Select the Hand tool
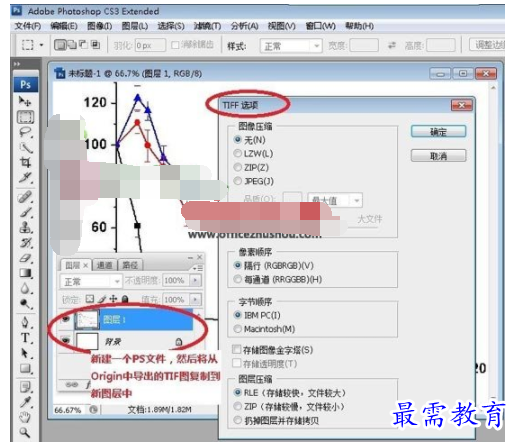 pos(25,417)
